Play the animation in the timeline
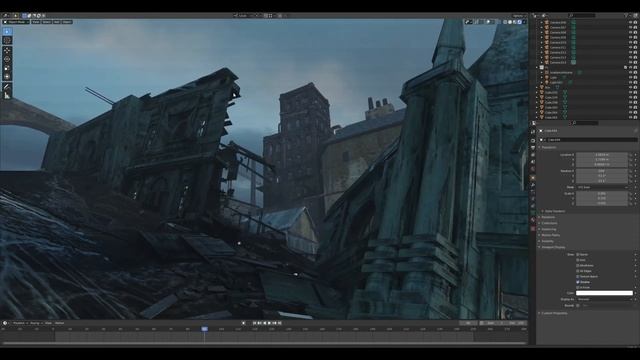The image size is (640, 360). click(269, 323)
